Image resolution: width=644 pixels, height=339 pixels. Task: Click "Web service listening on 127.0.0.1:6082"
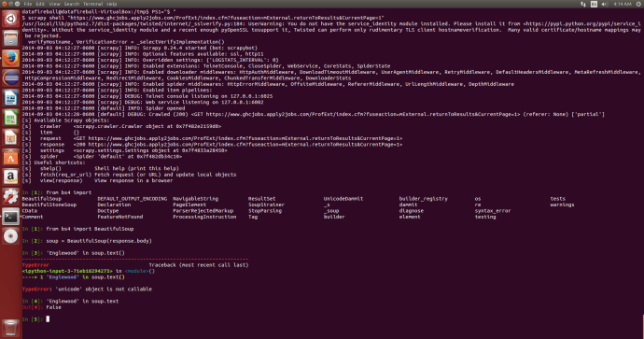point(204,103)
